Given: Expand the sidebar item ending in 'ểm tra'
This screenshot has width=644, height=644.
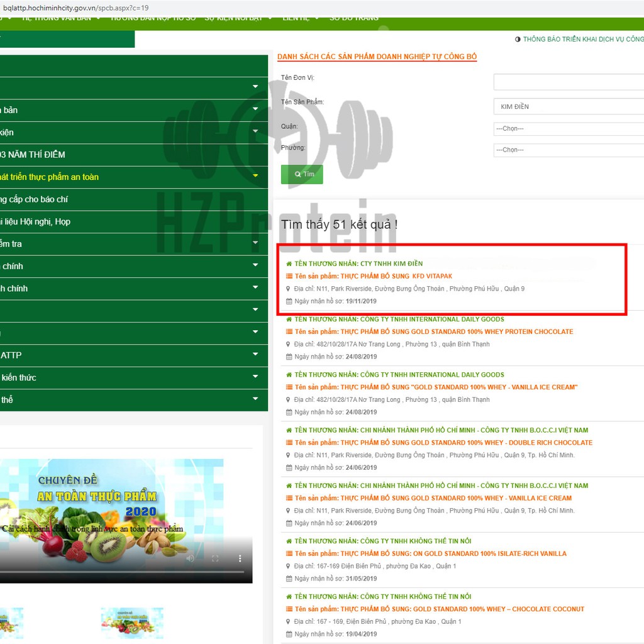Looking at the screenshot, I should (x=255, y=243).
